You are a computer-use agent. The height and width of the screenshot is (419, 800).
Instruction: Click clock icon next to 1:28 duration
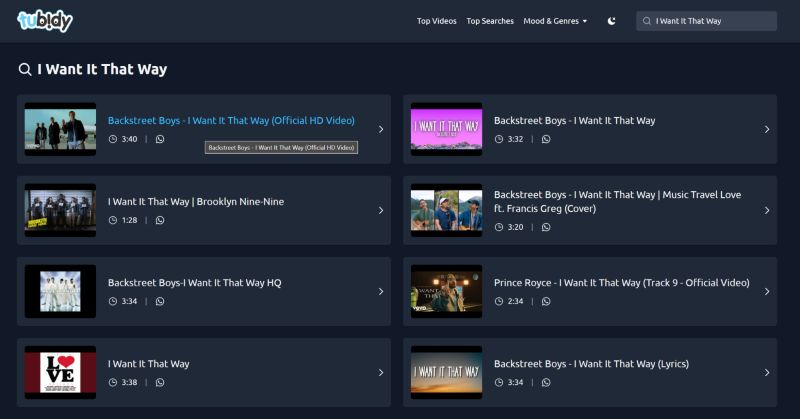click(x=113, y=220)
